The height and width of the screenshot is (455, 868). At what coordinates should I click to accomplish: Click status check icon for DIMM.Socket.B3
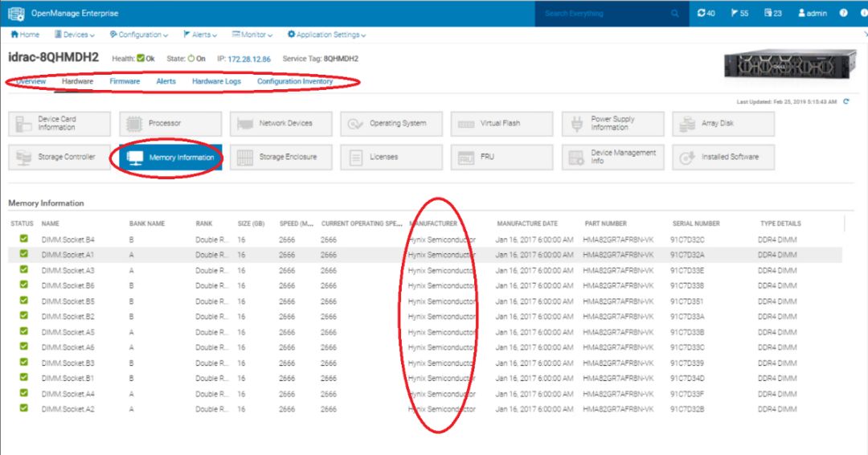tap(24, 362)
